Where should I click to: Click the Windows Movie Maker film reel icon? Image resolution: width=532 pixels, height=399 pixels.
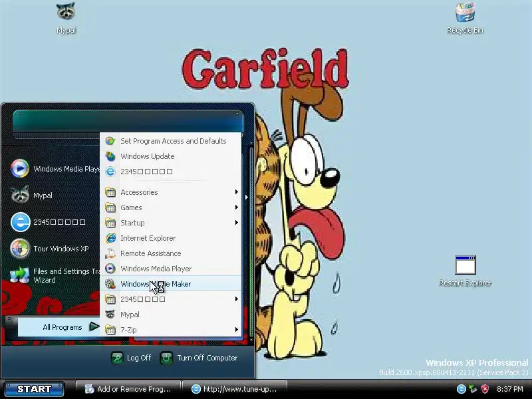point(110,284)
